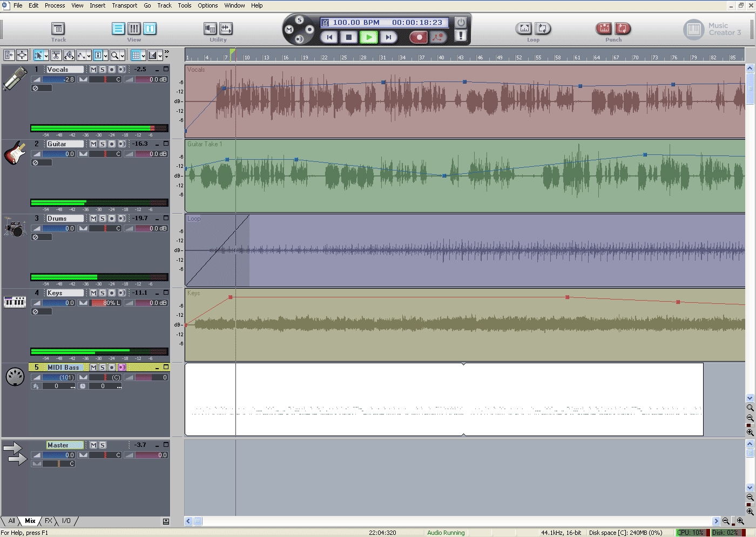Toggle punch recording on or off
This screenshot has width=756, height=537.
[x=623, y=29]
